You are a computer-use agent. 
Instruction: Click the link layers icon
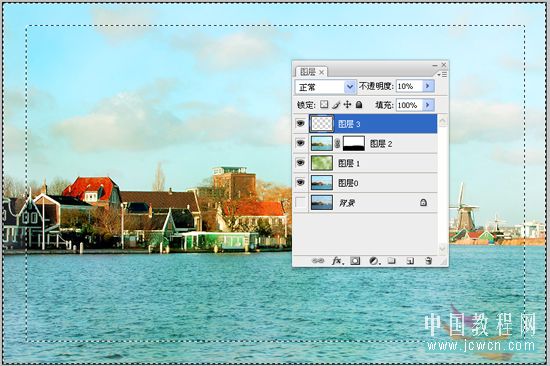click(x=318, y=261)
